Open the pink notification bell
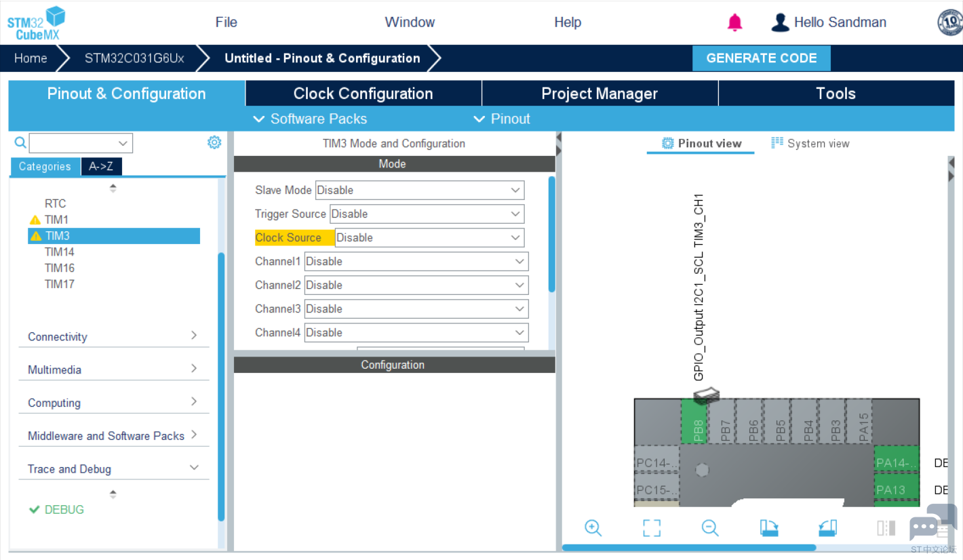The width and height of the screenshot is (963, 560). [734, 22]
